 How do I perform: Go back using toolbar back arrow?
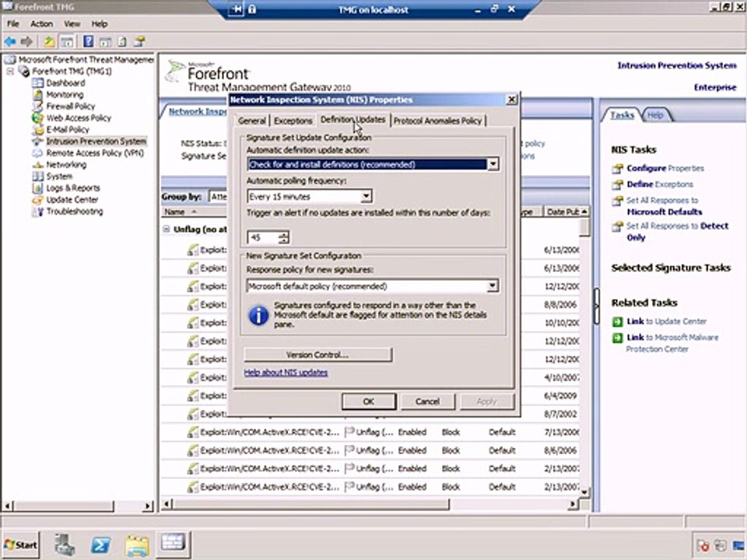(x=10, y=41)
